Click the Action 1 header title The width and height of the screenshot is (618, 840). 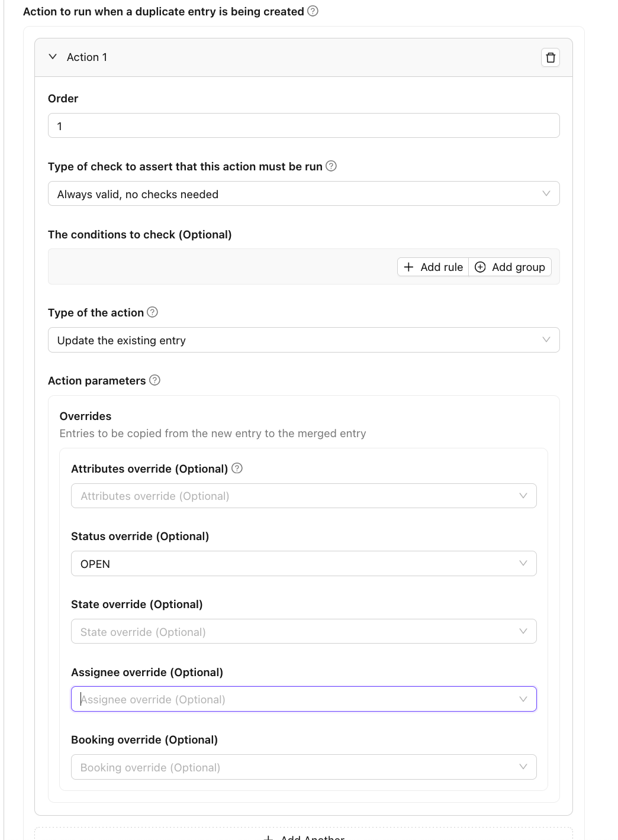coord(87,57)
